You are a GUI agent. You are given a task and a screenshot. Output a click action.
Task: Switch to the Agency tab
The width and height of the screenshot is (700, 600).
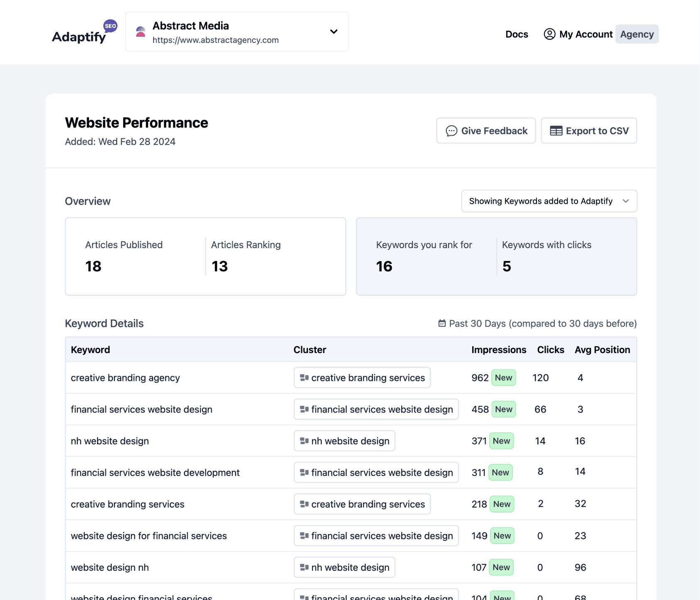(x=637, y=34)
